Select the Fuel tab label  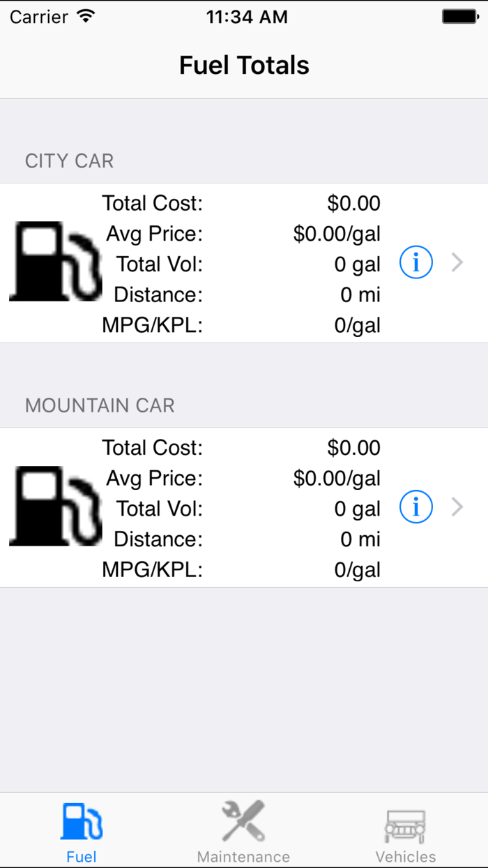coord(81,857)
